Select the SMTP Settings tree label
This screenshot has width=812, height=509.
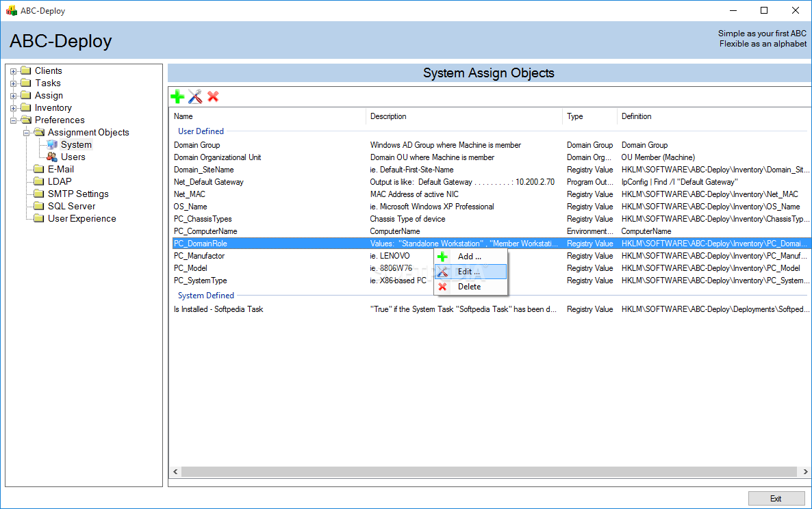point(78,194)
